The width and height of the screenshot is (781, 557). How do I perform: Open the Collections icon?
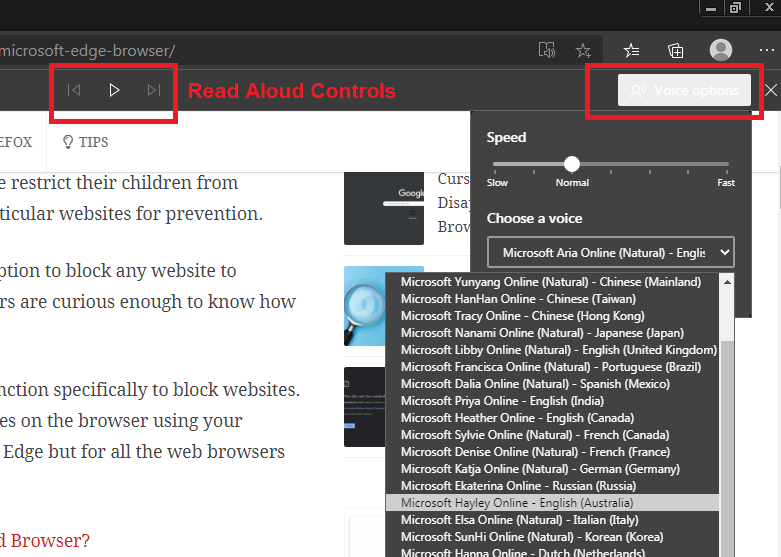tap(675, 50)
